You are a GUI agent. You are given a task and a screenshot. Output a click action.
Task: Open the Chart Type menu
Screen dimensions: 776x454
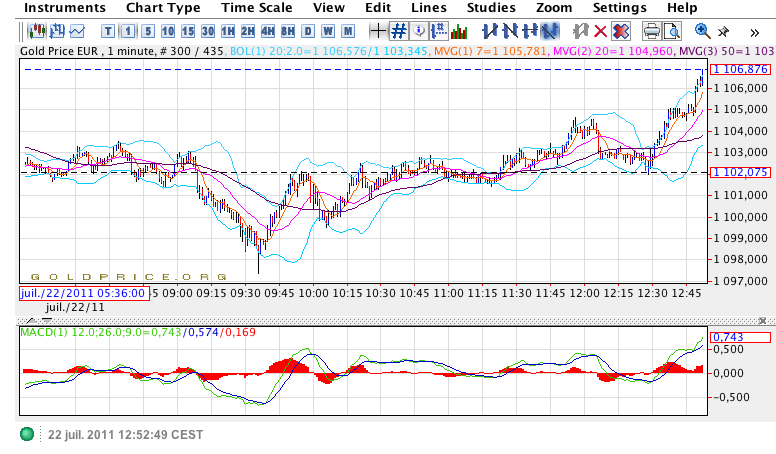pos(162,8)
